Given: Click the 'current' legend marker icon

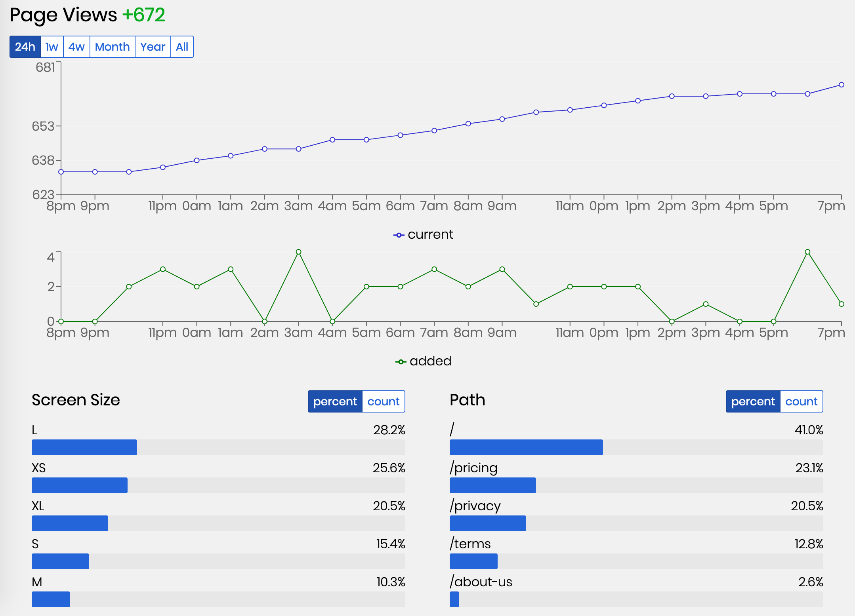Looking at the screenshot, I should 399,235.
